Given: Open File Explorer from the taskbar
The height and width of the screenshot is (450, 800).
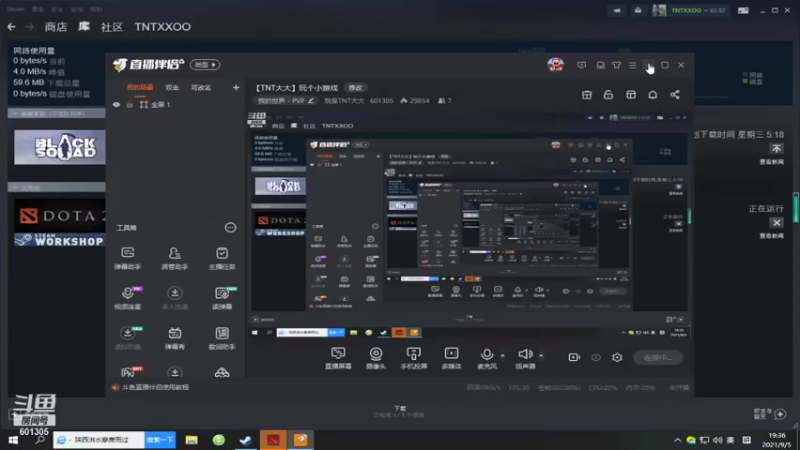Looking at the screenshot, I should pos(191,440).
